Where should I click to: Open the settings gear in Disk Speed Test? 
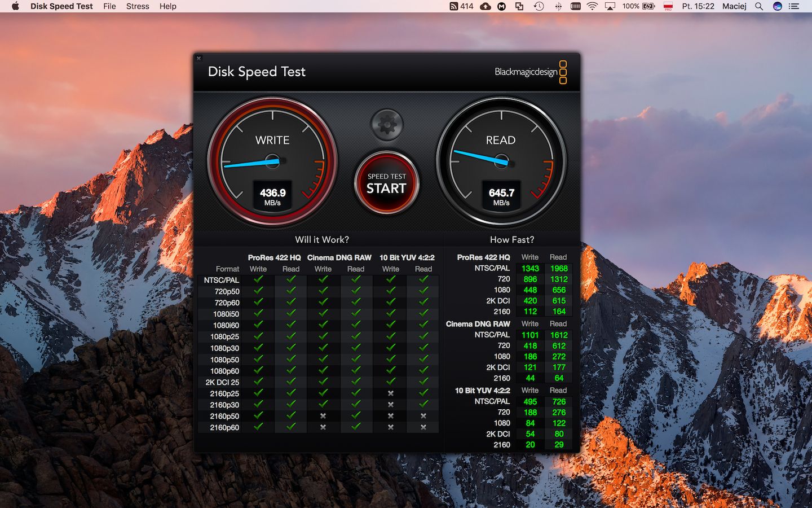coord(387,124)
